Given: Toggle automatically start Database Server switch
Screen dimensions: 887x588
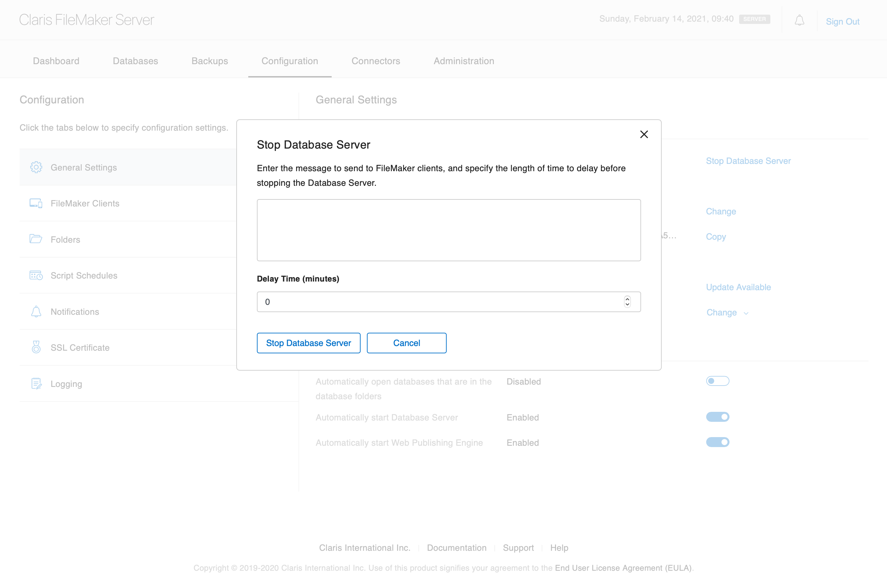Looking at the screenshot, I should pyautogui.click(x=718, y=417).
